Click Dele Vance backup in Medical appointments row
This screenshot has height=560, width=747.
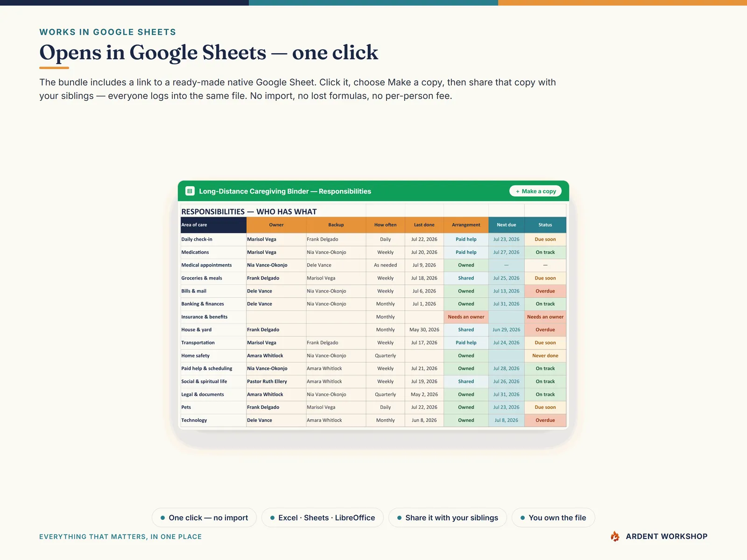pyautogui.click(x=336, y=265)
